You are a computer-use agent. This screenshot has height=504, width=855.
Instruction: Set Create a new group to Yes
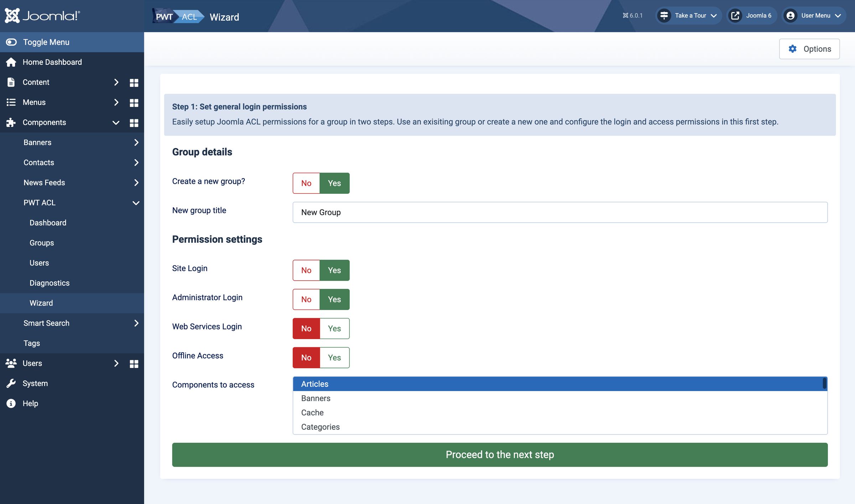coord(335,183)
